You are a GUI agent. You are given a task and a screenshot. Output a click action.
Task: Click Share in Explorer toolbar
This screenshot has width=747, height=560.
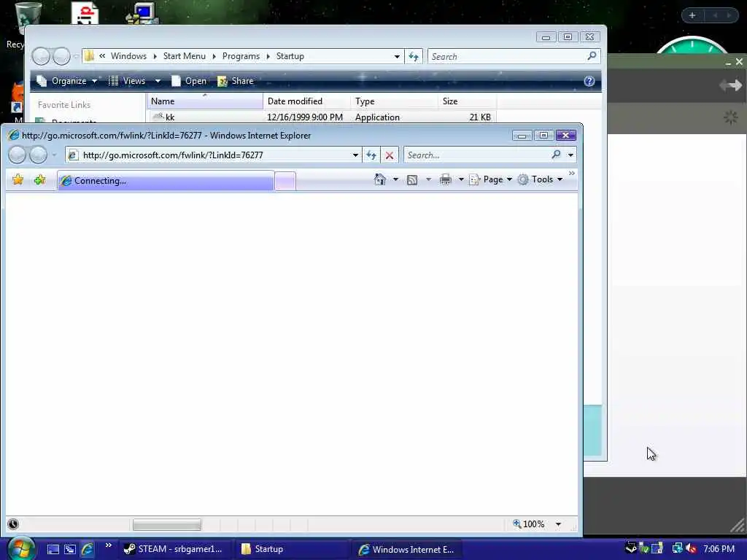coord(236,81)
